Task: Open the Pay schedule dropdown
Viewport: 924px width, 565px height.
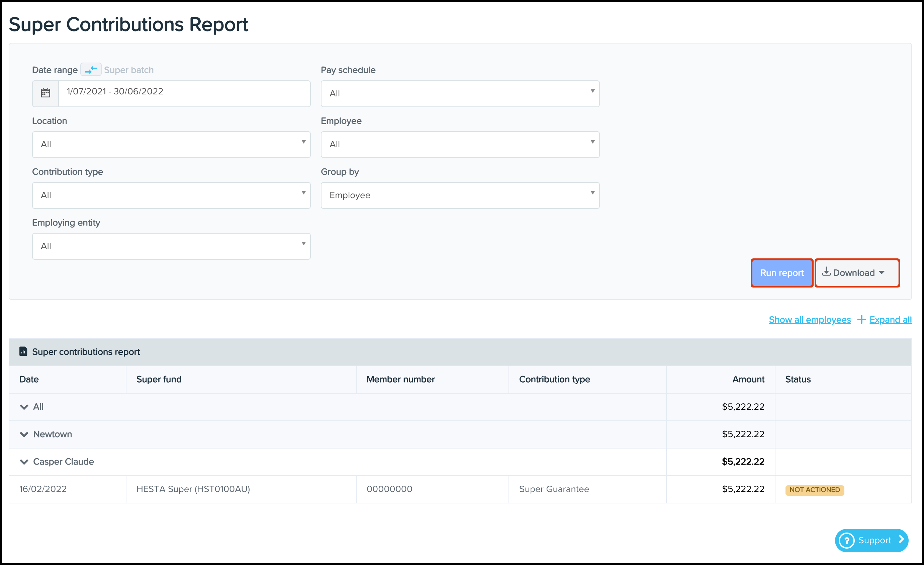Action: (460, 93)
